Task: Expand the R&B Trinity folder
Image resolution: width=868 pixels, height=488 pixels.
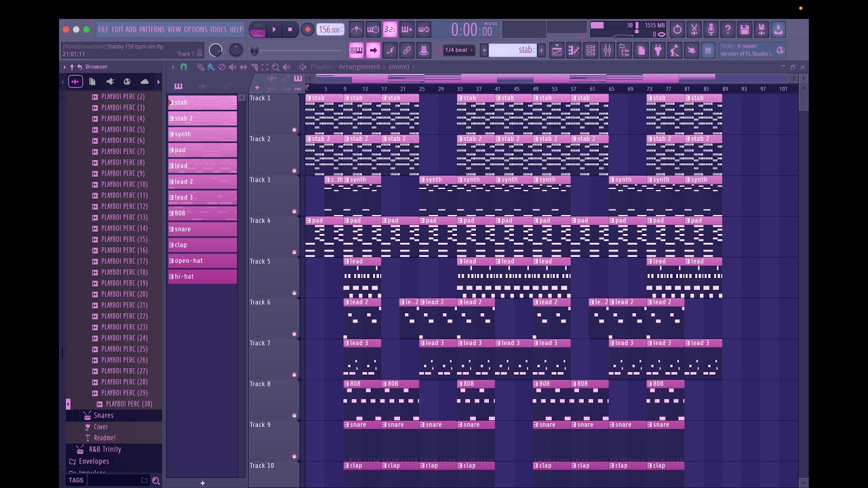Action: [x=104, y=449]
